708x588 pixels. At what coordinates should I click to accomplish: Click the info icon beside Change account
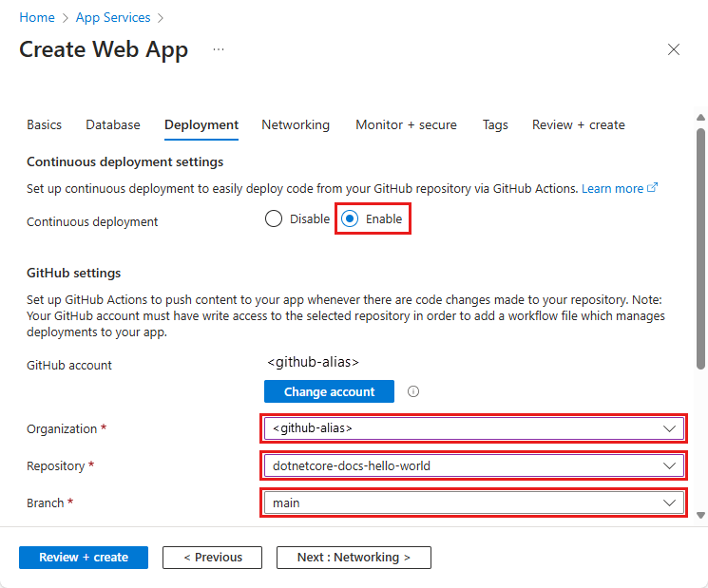pos(413,391)
